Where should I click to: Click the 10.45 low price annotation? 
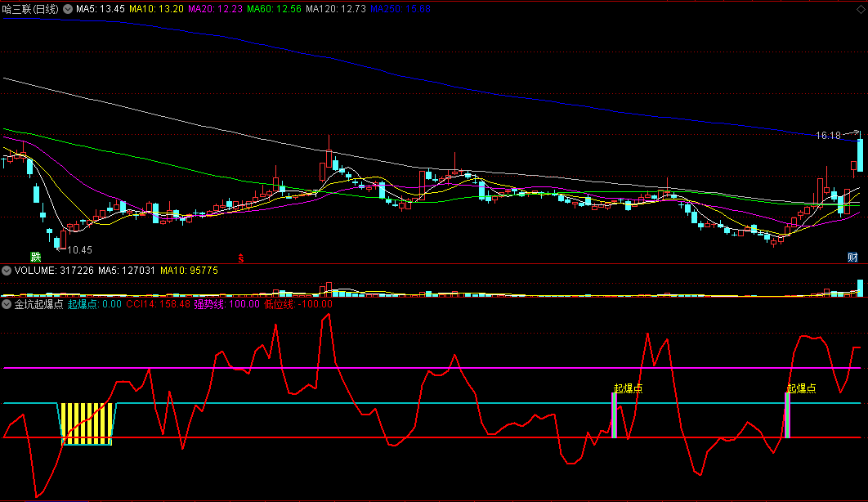80,250
